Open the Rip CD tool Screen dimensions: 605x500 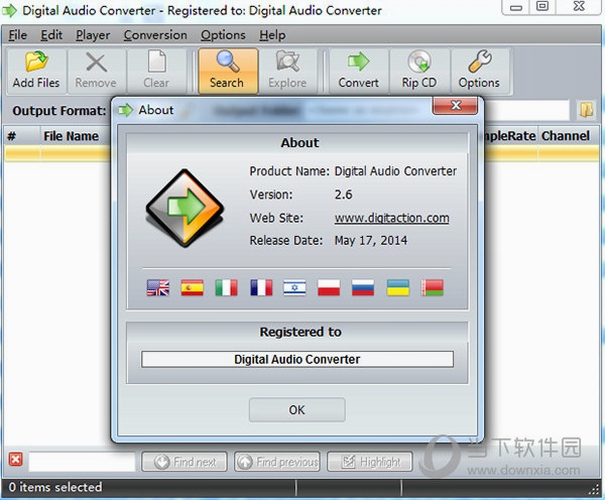[419, 71]
